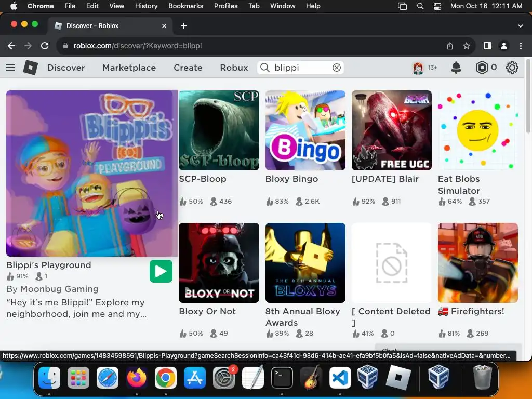Open Roblox app from the Dock
This screenshot has height=399, width=532.
(398, 377)
